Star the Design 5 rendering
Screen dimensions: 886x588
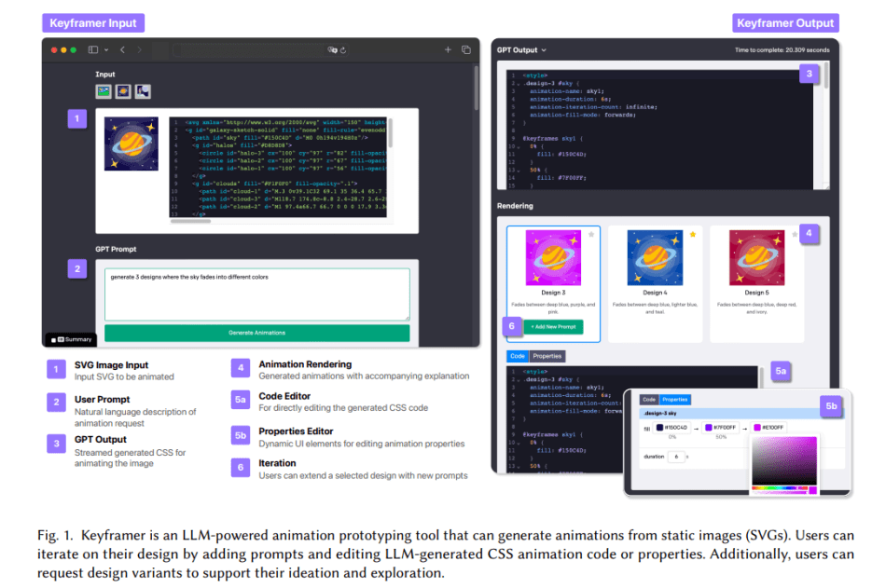pyautogui.click(x=794, y=234)
